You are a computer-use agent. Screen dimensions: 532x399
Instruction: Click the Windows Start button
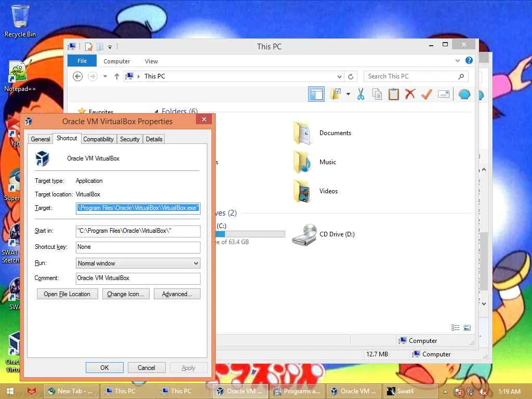(x=10, y=391)
